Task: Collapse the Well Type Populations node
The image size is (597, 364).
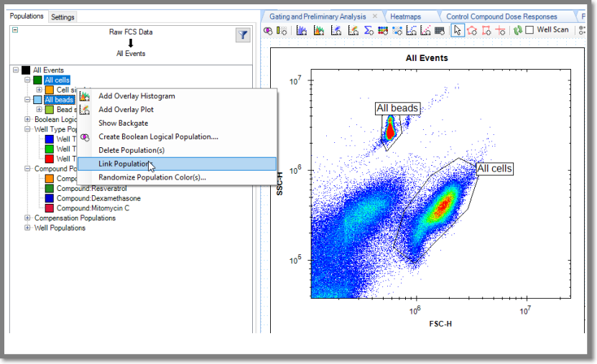Action: (27, 129)
